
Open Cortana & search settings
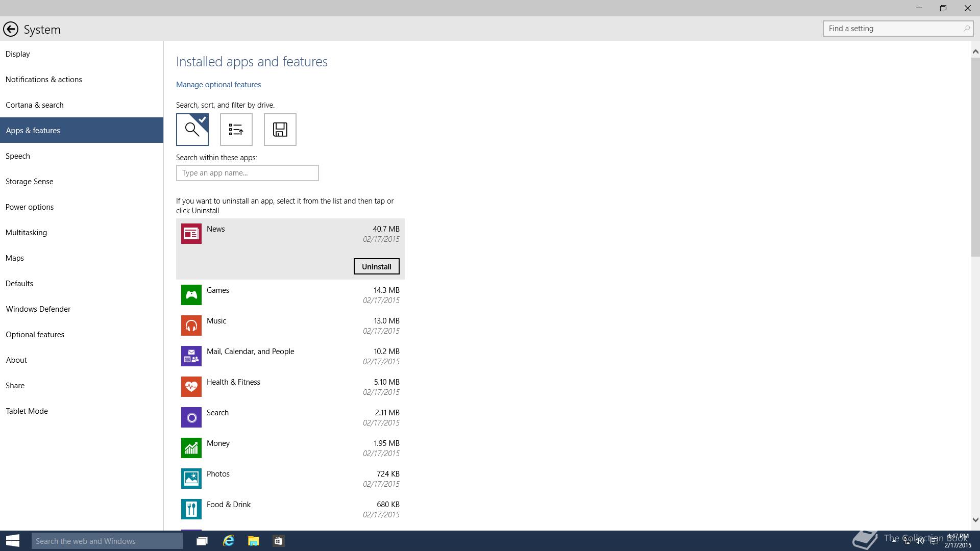click(82, 105)
